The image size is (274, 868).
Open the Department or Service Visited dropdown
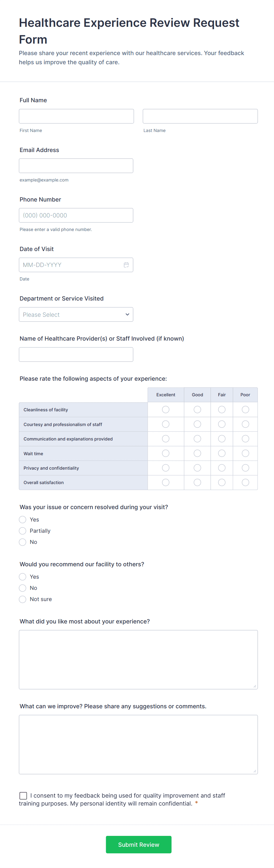(76, 314)
